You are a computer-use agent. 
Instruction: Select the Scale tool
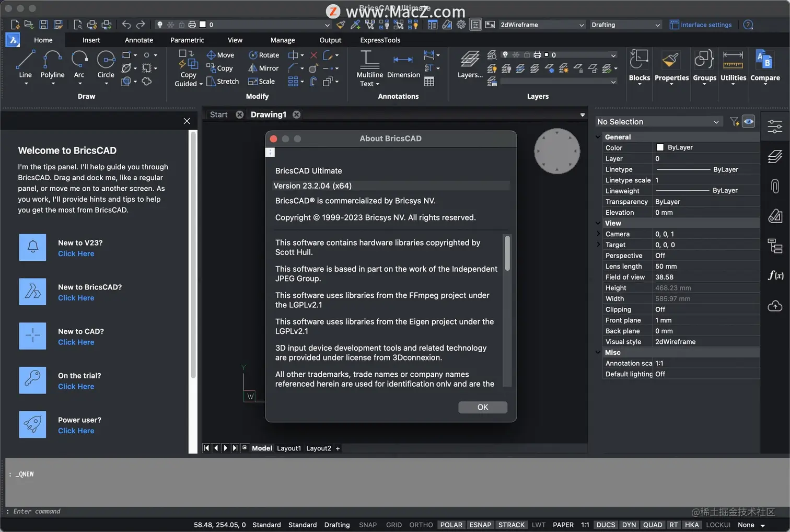[261, 82]
